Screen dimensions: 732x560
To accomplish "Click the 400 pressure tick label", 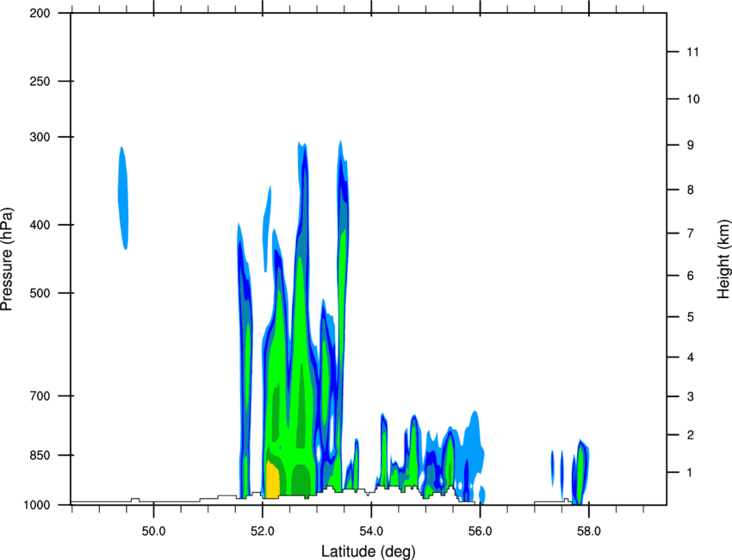I will click(40, 225).
